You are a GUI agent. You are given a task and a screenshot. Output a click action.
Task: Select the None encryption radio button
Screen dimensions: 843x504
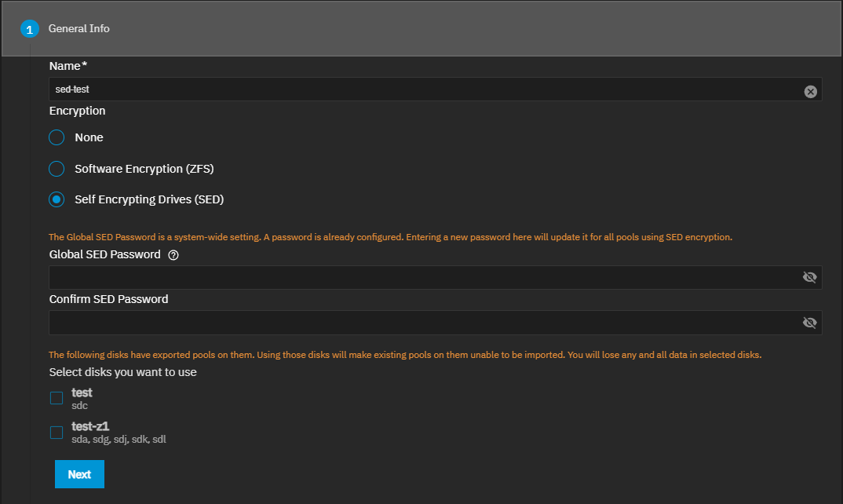57,138
